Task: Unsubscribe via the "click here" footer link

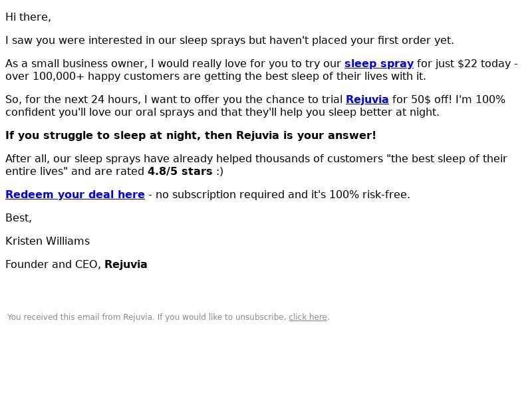Action: (308, 317)
